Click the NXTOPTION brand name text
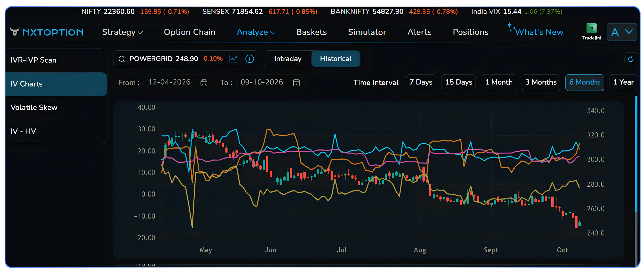Screen dimensions: 644x272 (x=53, y=32)
